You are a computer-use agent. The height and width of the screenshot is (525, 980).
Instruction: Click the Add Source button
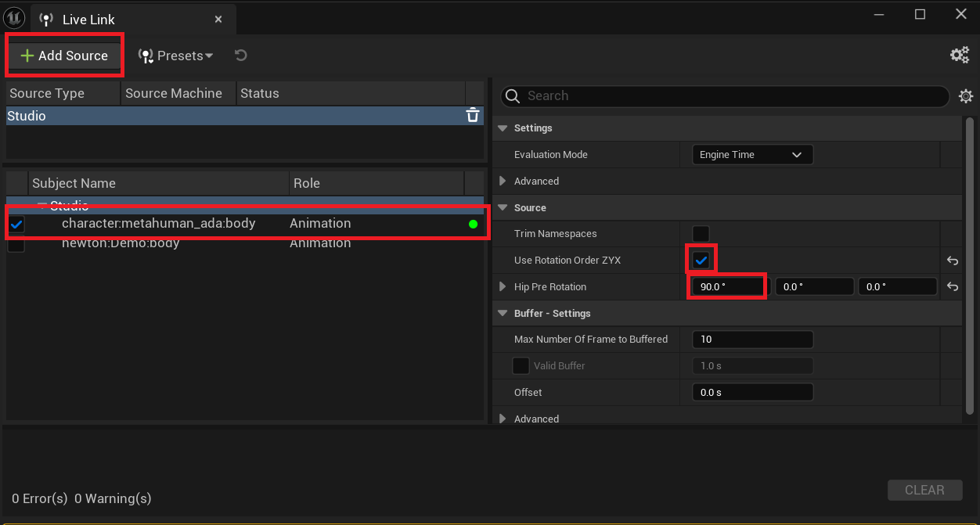(64, 56)
